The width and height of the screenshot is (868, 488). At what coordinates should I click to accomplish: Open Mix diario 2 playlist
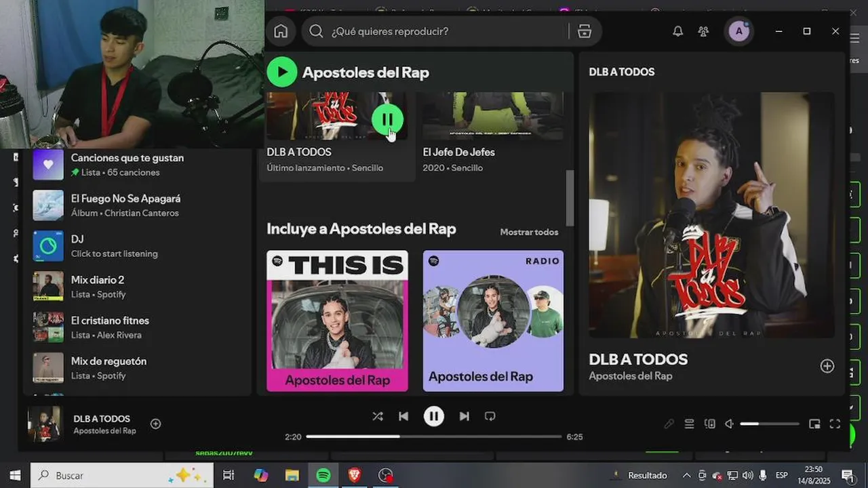coord(138,287)
